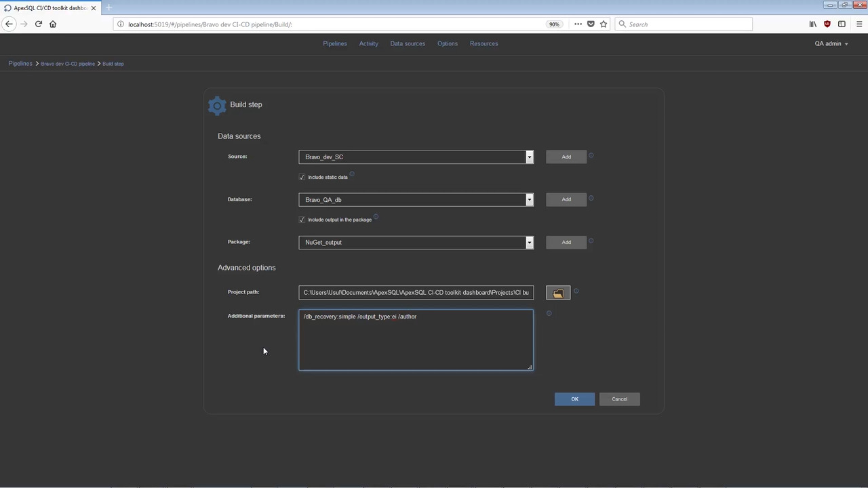This screenshot has width=868, height=488.
Task: Click the Additional parameters info icon
Action: point(549,313)
